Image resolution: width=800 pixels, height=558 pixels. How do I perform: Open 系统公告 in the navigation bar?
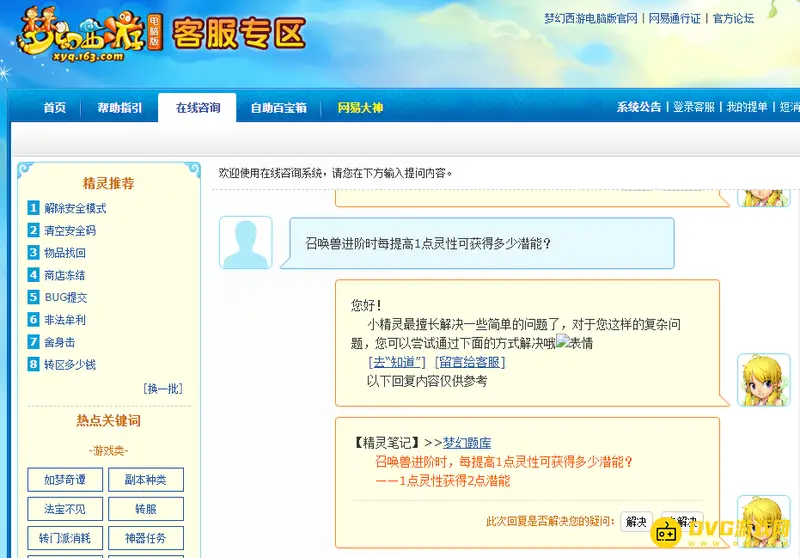[x=638, y=107]
